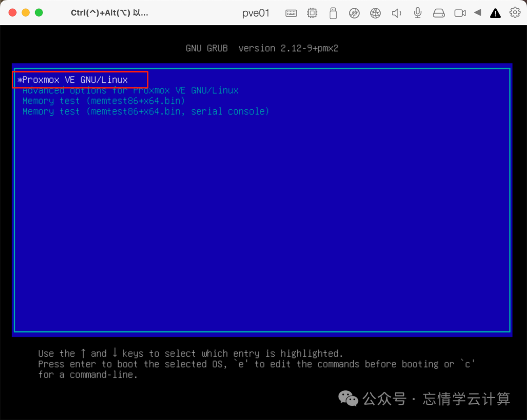This screenshot has height=420, width=527.
Task: Click the camera video icon
Action: [x=460, y=13]
